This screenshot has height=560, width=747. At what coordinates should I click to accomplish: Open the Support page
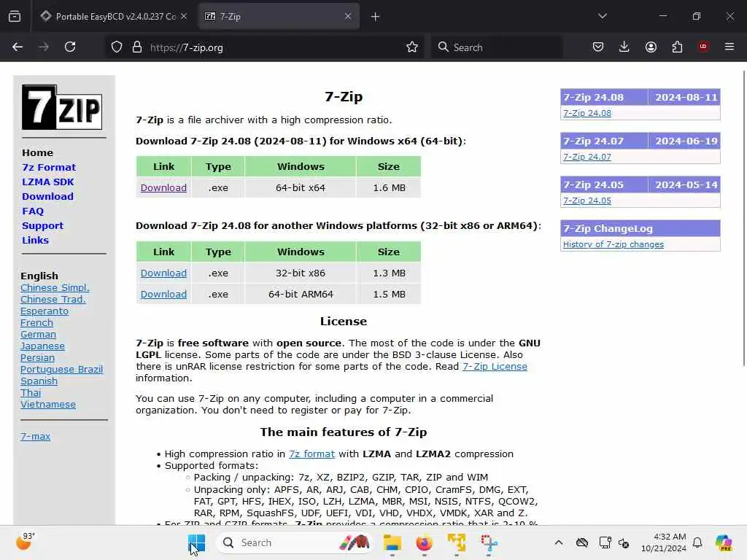click(x=42, y=226)
